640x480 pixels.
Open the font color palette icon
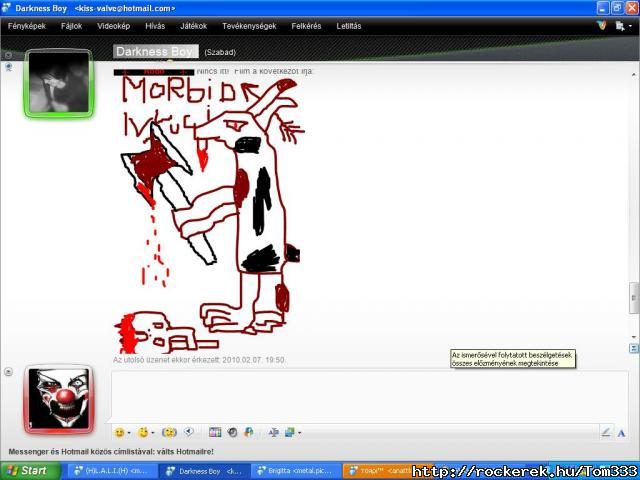(x=215, y=432)
